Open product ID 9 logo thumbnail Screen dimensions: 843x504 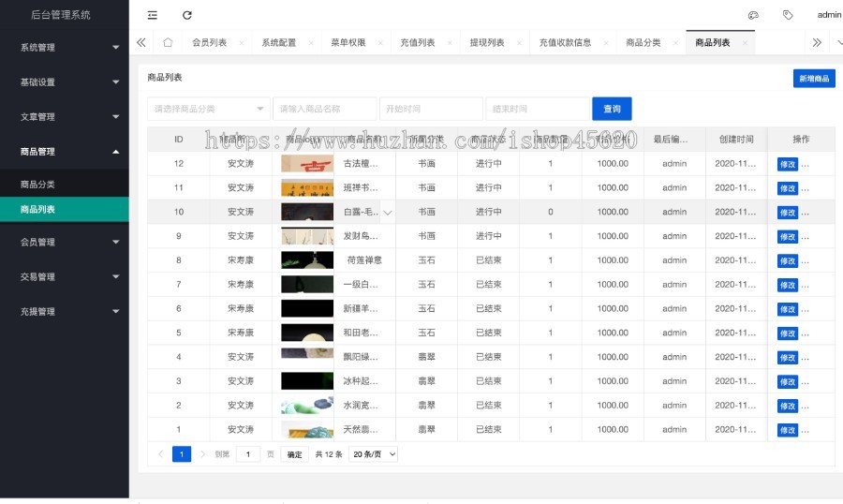tap(307, 236)
